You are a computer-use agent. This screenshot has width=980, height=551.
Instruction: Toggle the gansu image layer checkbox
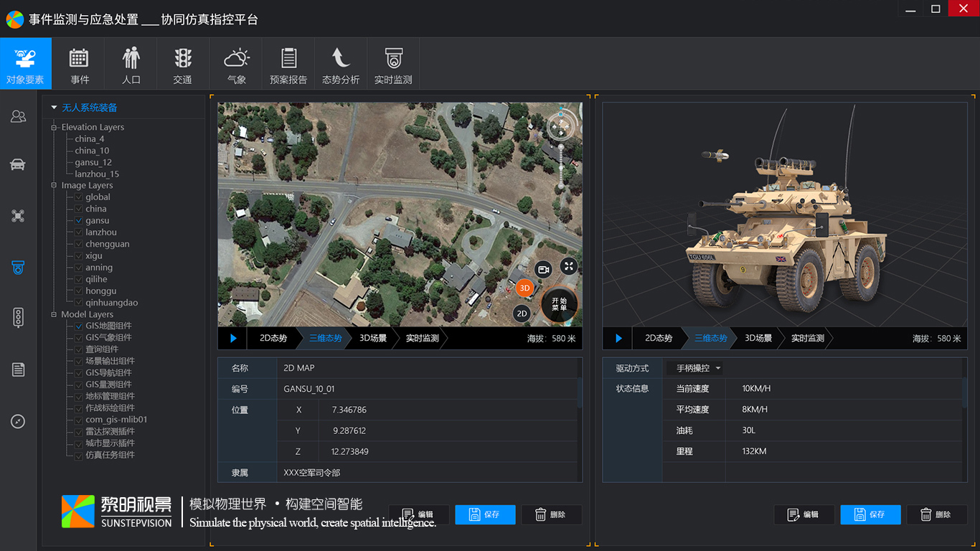point(79,221)
